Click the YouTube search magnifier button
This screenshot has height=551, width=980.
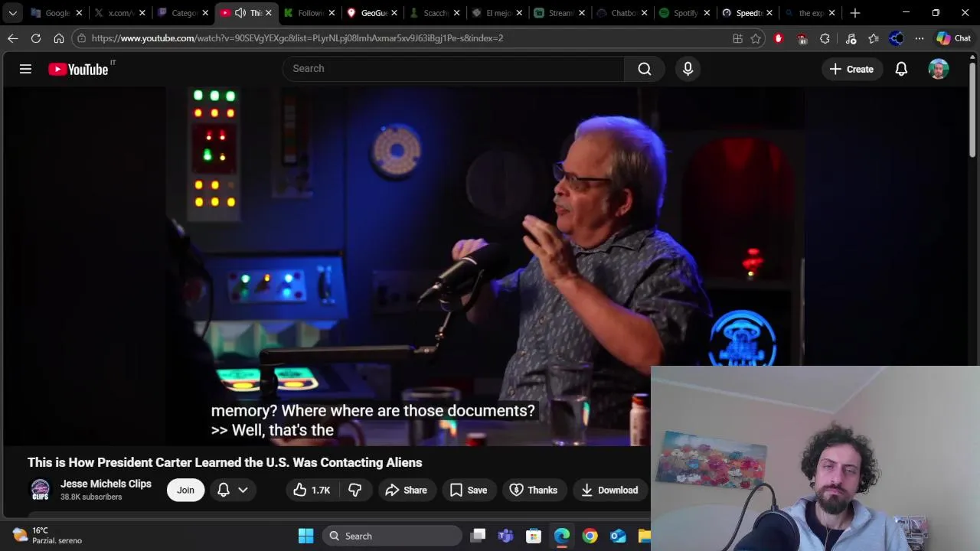645,69
